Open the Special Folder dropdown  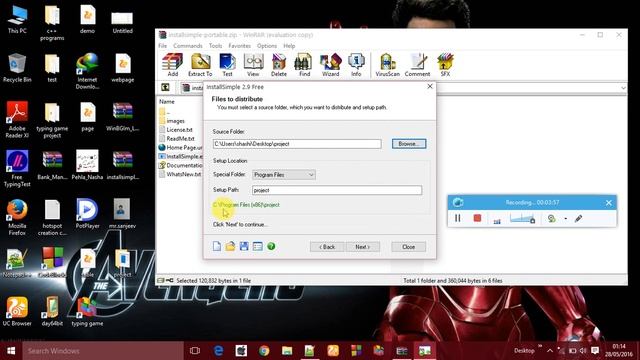pos(284,175)
